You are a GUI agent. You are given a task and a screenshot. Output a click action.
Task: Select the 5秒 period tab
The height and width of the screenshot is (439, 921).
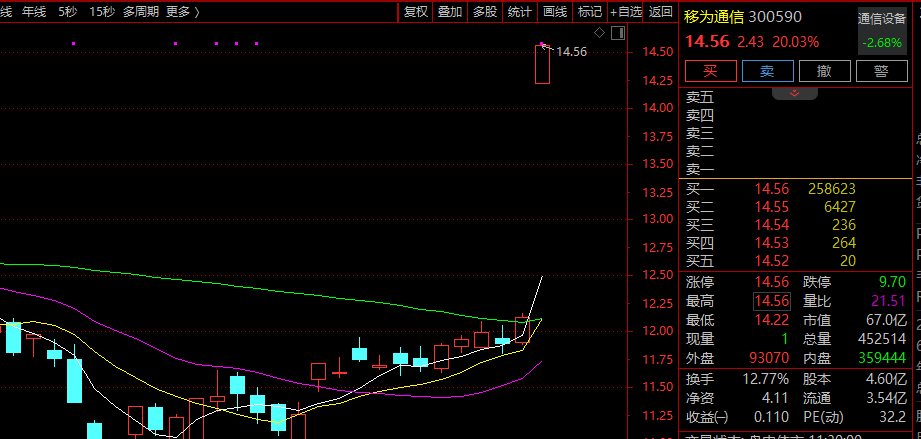coord(67,12)
